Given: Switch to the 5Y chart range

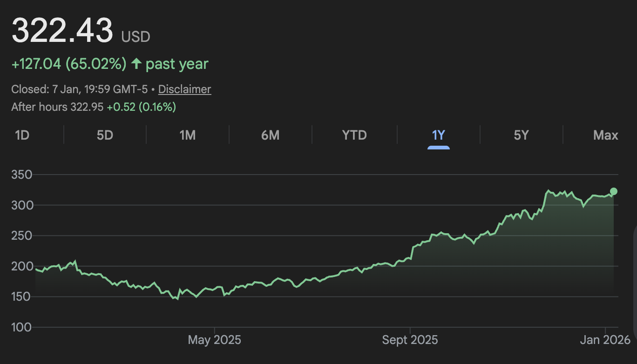Looking at the screenshot, I should (x=521, y=135).
